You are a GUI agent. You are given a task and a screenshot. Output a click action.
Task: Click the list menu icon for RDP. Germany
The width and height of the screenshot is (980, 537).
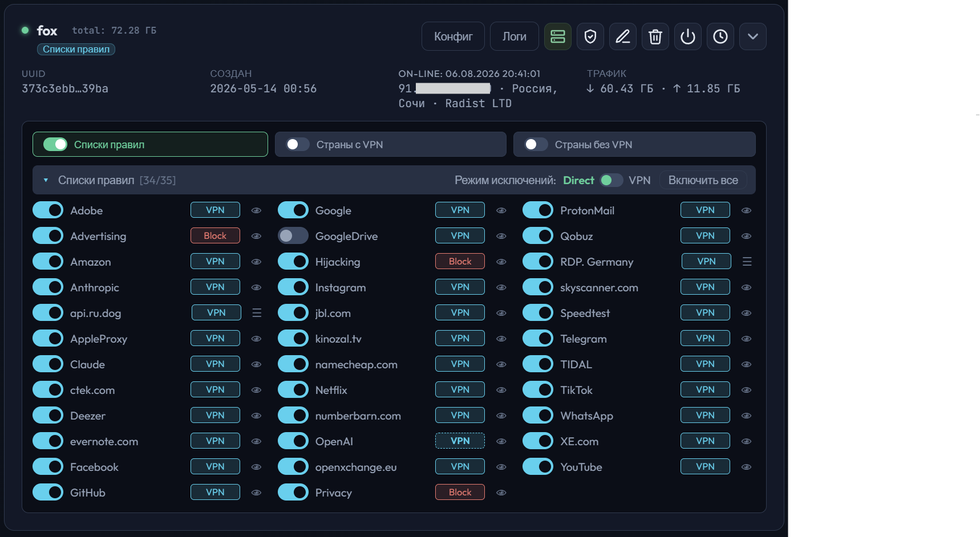click(x=747, y=262)
